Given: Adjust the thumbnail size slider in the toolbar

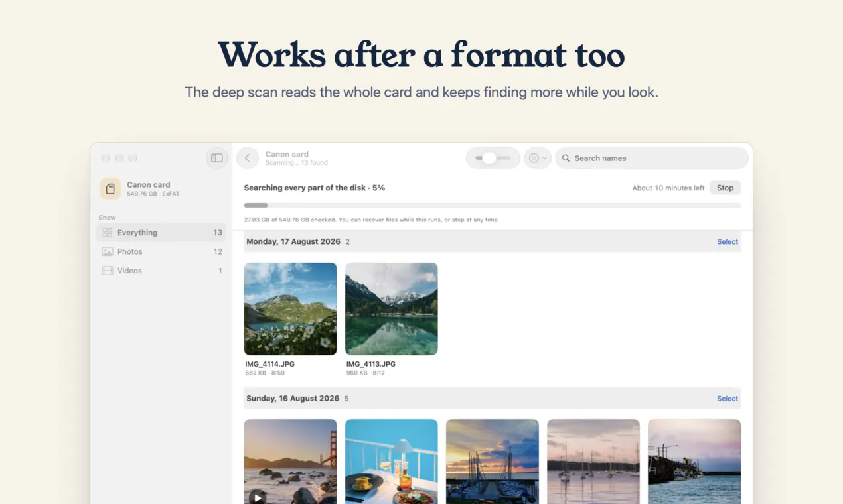Looking at the screenshot, I should coord(493,158).
